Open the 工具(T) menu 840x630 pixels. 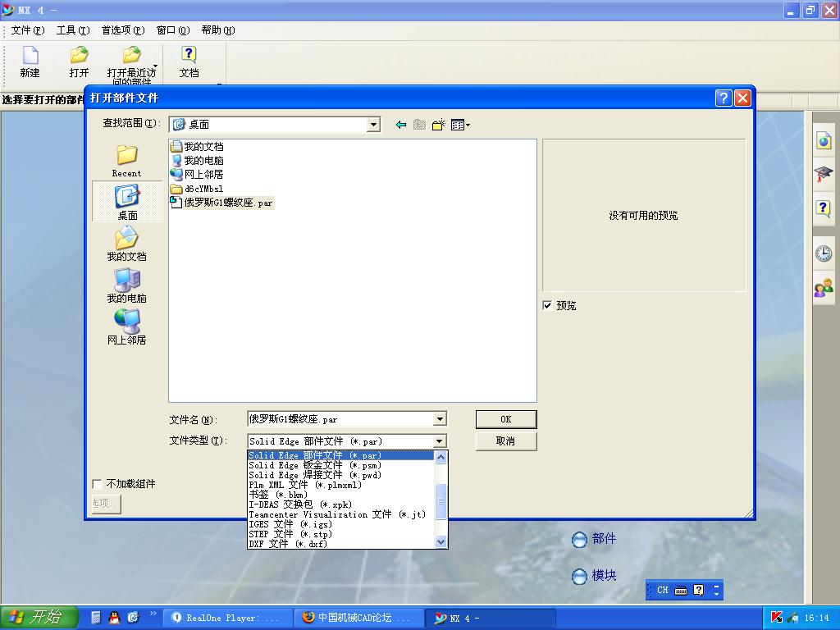pyautogui.click(x=73, y=30)
